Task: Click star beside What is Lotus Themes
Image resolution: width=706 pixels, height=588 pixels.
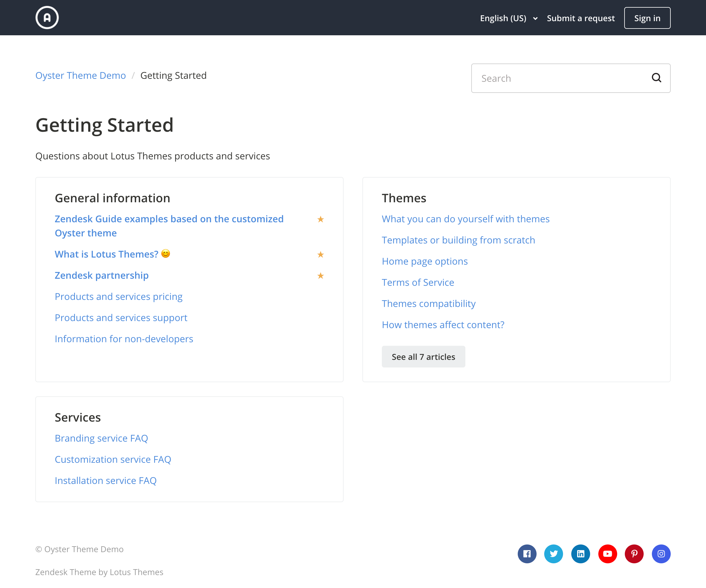Action: (320, 255)
